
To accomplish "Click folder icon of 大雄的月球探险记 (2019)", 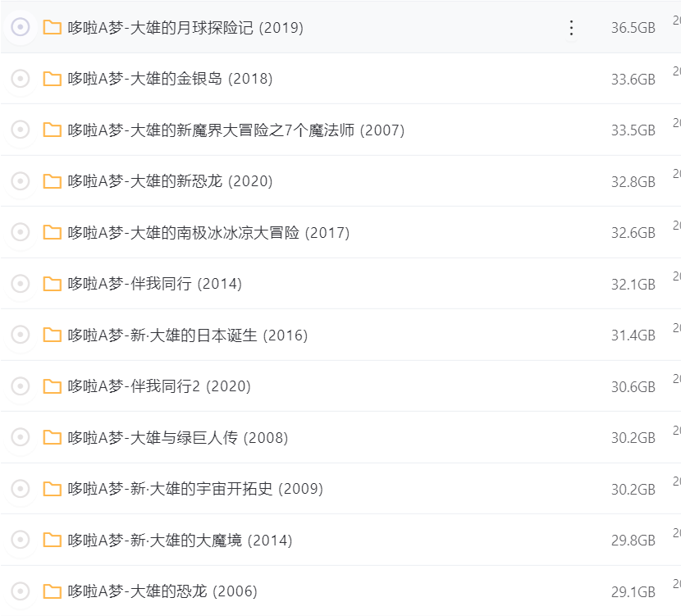I will coord(53,27).
